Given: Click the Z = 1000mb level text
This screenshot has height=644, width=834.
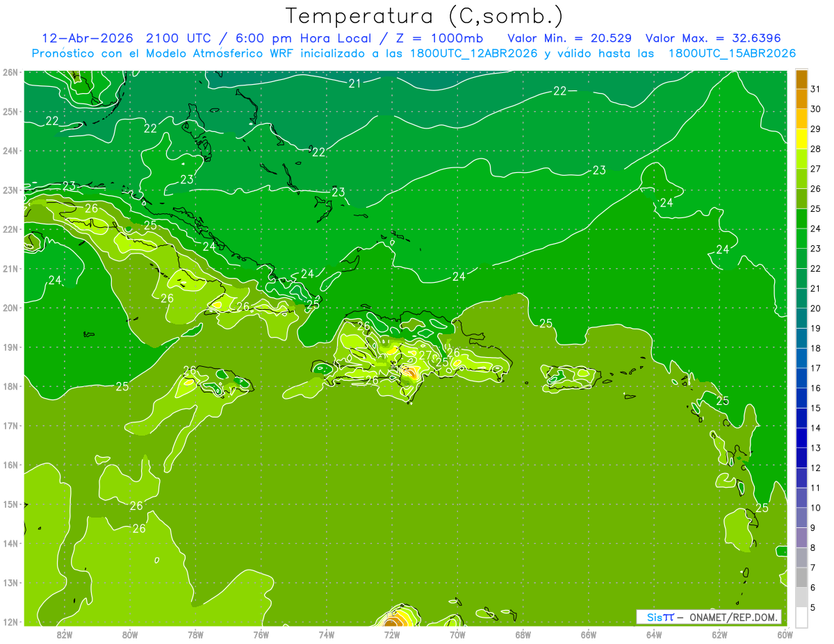Looking at the screenshot, I should coord(448,38).
